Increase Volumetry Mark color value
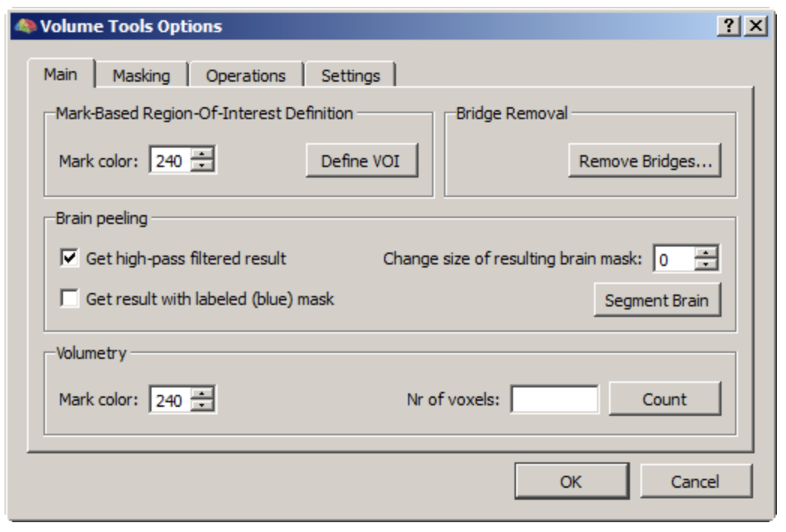Viewport: 786px width, 532px height. (202, 394)
